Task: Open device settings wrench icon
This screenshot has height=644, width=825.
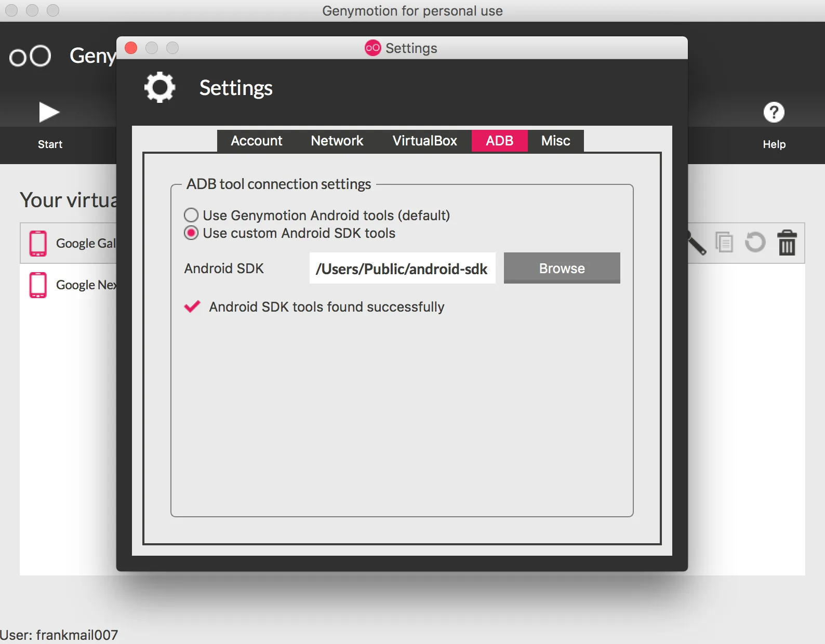Action: pyautogui.click(x=696, y=243)
